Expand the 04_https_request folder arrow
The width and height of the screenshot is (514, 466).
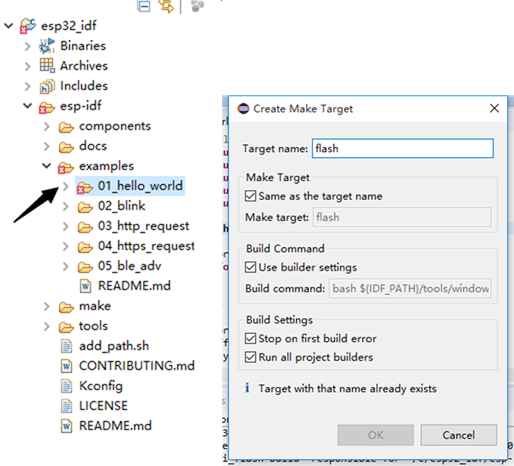coord(66,246)
